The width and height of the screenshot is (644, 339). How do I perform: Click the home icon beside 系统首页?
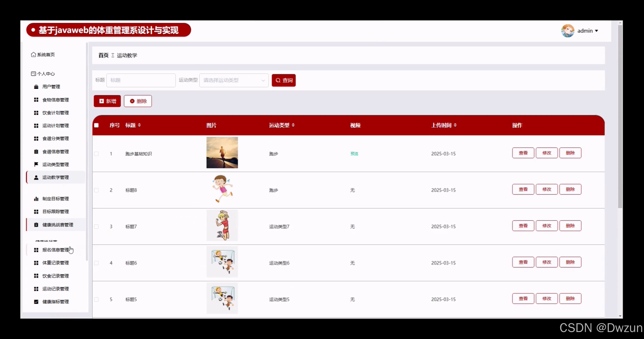[x=33, y=54]
